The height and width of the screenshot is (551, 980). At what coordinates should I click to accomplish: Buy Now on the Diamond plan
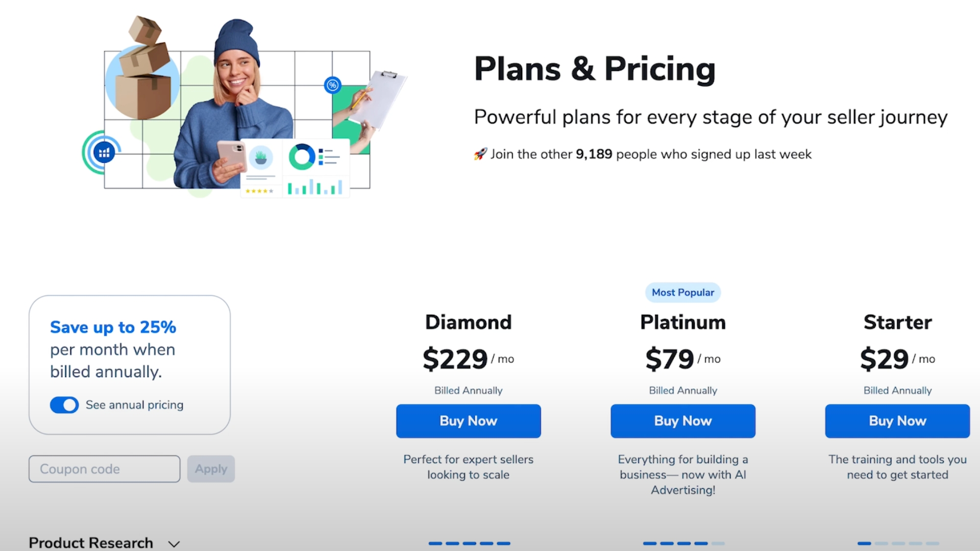(x=468, y=421)
